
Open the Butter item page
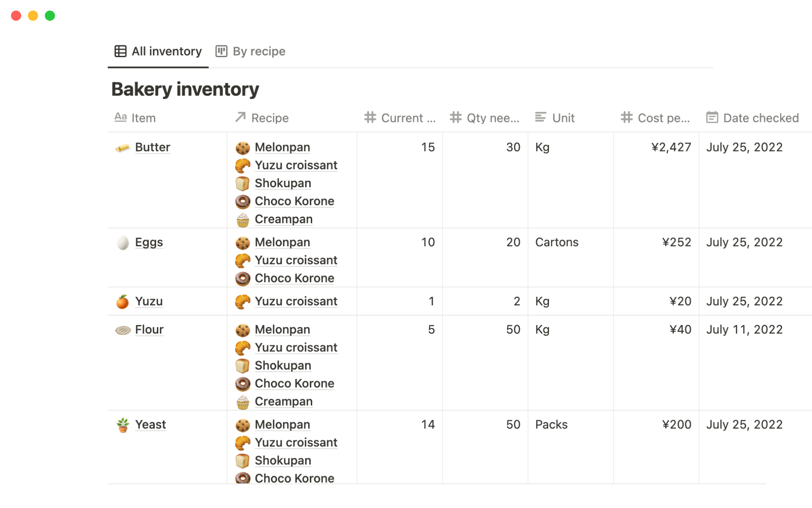152,147
